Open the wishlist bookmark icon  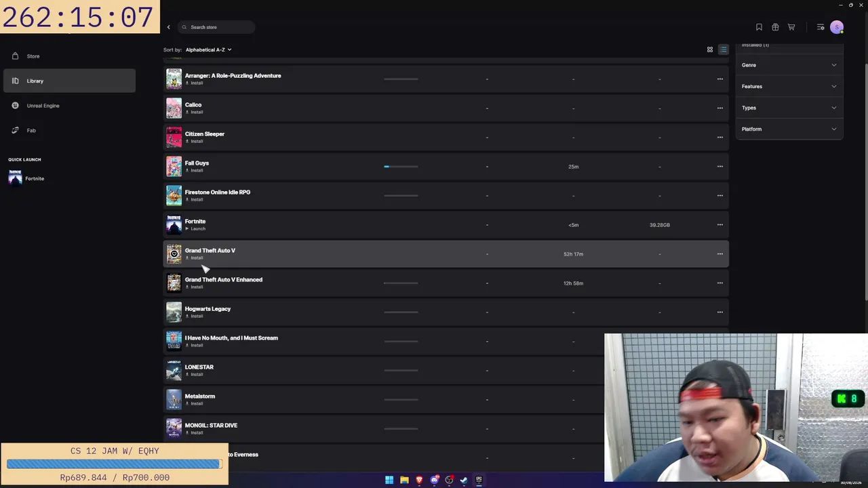point(759,27)
